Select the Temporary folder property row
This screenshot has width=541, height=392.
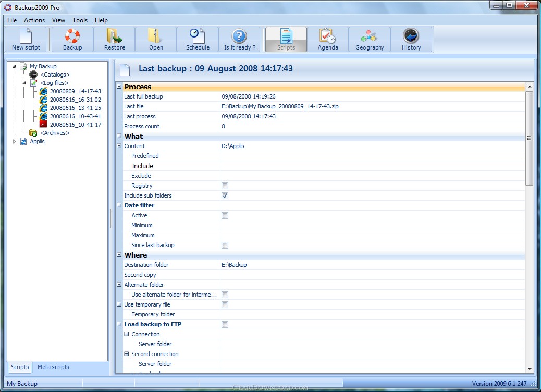coord(324,315)
